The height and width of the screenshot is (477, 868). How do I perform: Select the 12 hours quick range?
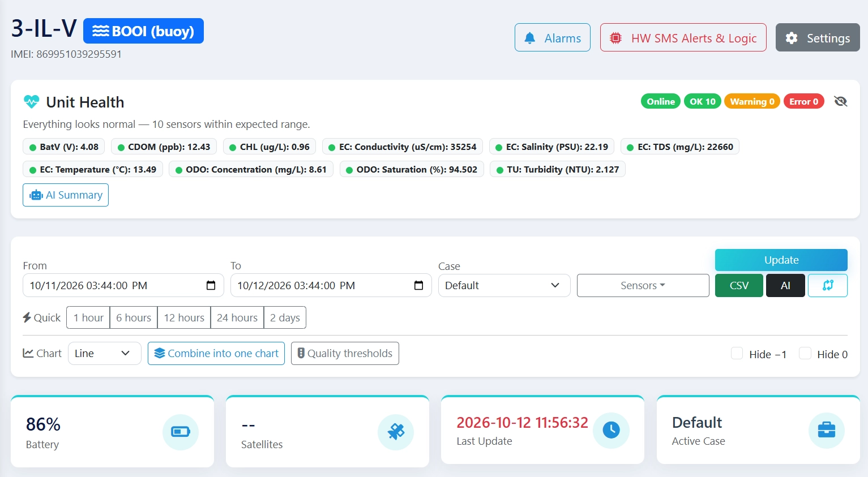184,317
